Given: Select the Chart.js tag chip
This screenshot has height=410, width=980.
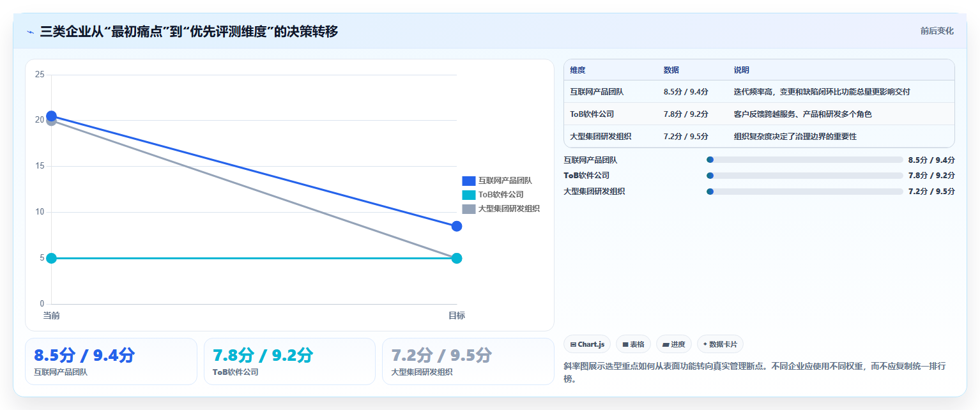Looking at the screenshot, I should [x=587, y=344].
